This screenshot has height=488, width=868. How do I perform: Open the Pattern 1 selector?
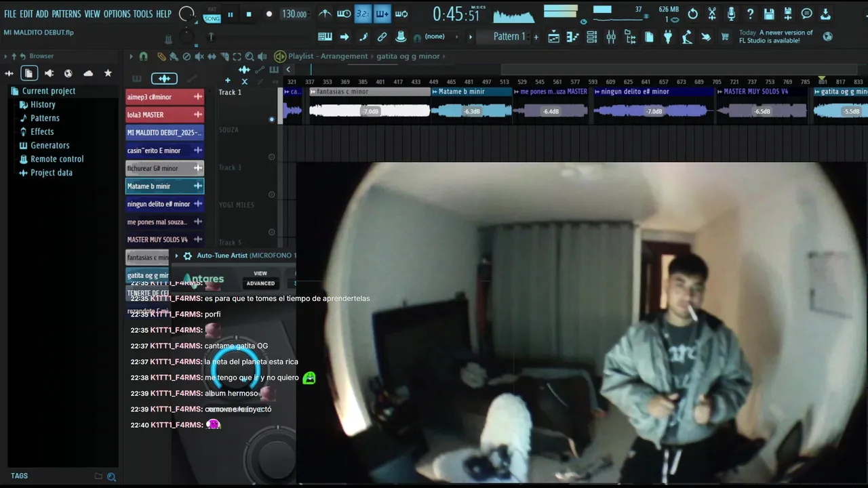[509, 37]
